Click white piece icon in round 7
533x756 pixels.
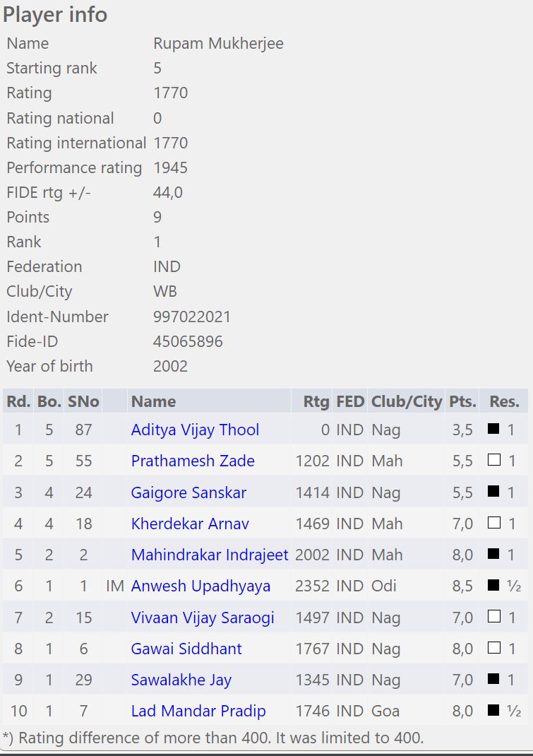493,616
